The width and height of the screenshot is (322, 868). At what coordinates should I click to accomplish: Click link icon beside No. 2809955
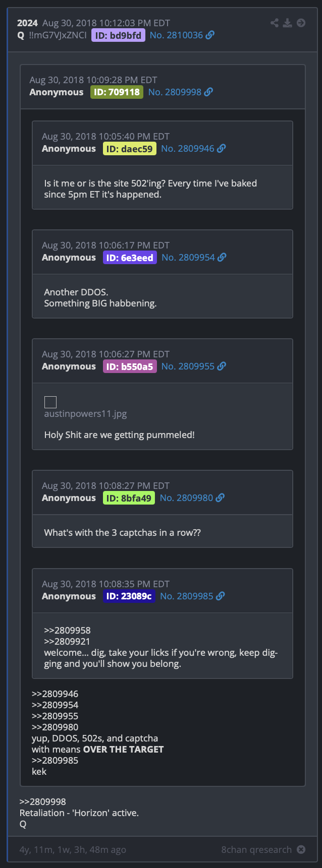(222, 366)
